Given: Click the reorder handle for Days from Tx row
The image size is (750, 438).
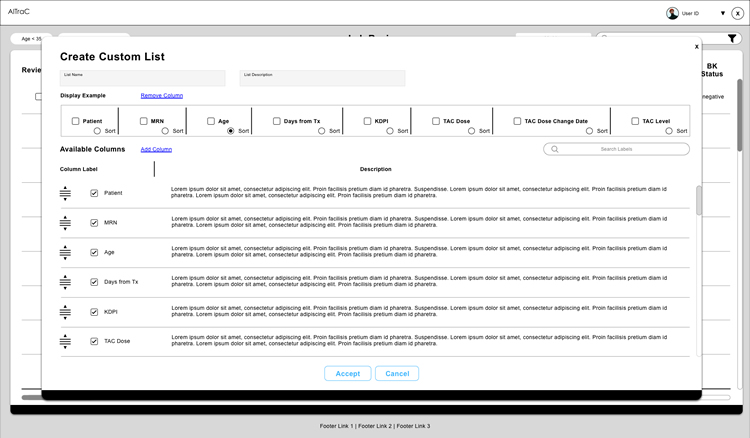Looking at the screenshot, I should coord(65,282).
